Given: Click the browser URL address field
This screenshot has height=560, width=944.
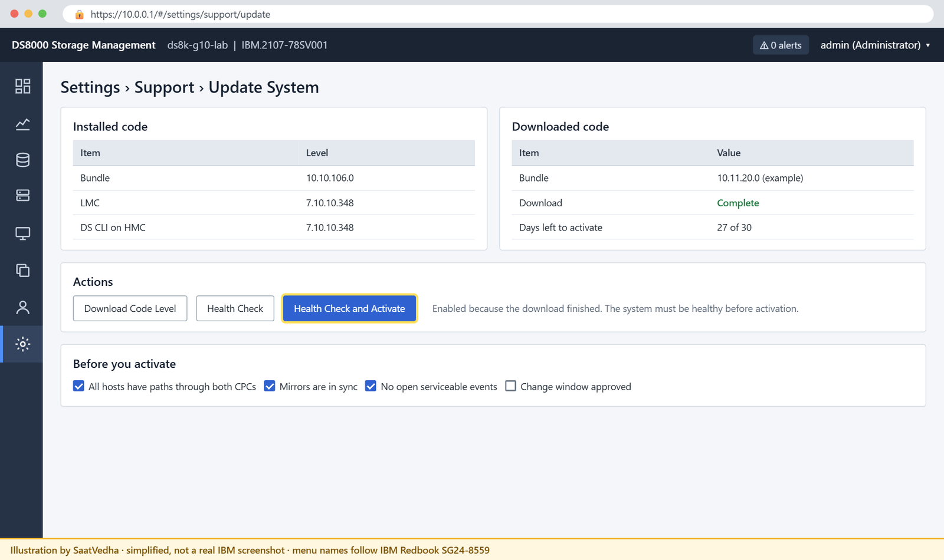Looking at the screenshot, I should tap(498, 14).
